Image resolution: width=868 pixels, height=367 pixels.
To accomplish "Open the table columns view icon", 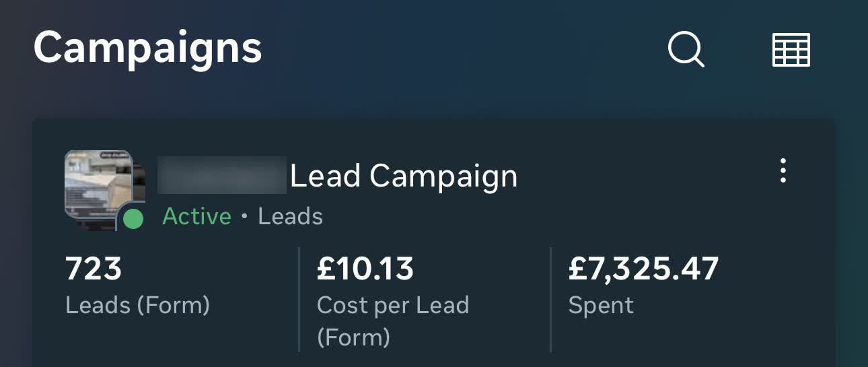I will tap(791, 51).
